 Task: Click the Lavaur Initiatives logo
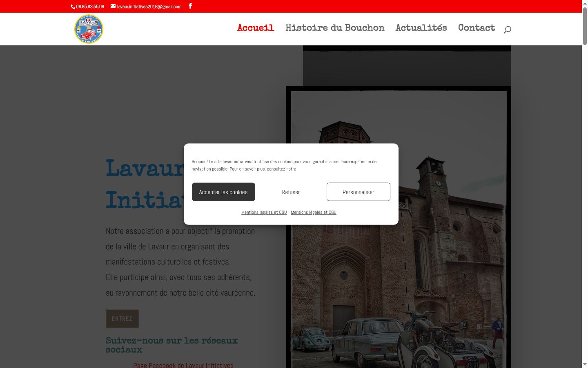pyautogui.click(x=89, y=29)
